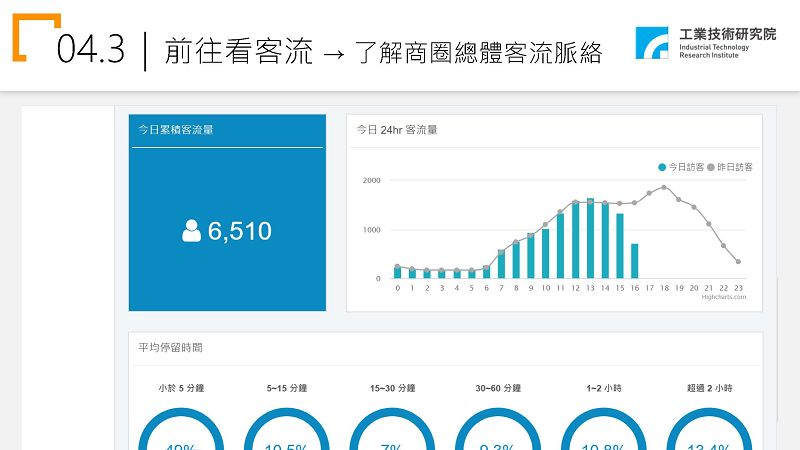800x450 pixels.
Task: Click the 04.3 slide number heading
Action: tap(91, 49)
